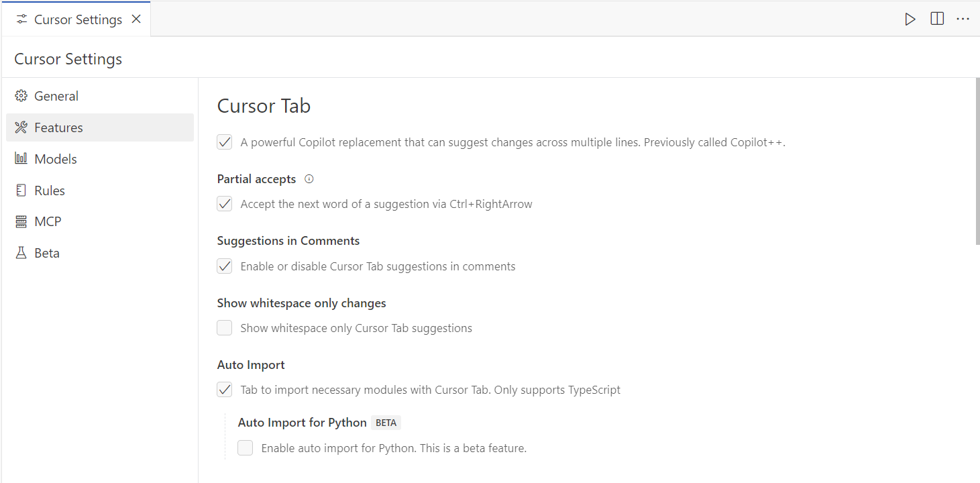Disable the Cursor Tab Copilot replacement checkbox
Screen dimensions: 980x483
225,142
